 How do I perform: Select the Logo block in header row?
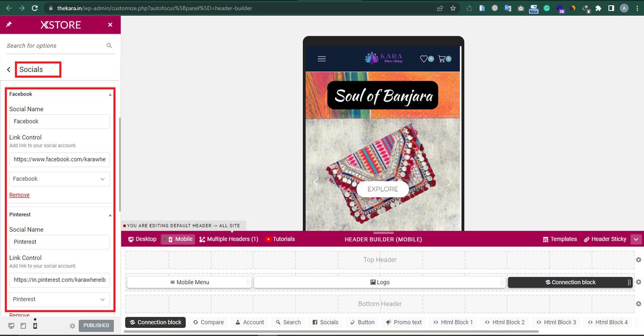pyautogui.click(x=379, y=282)
